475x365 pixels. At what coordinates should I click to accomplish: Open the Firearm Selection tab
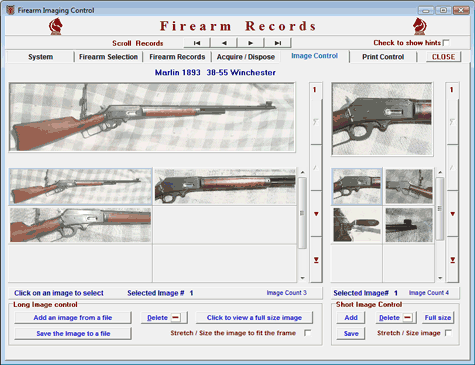(x=108, y=57)
